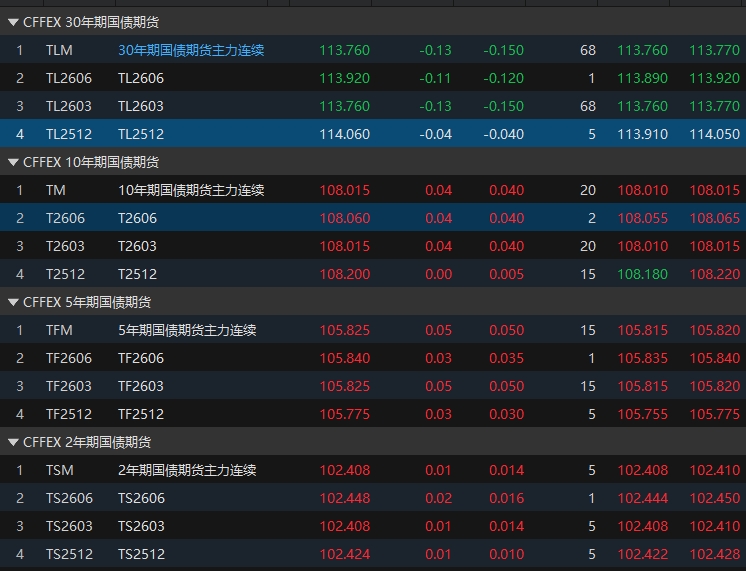Select the TLM code cell
The image size is (746, 571).
coord(59,50)
